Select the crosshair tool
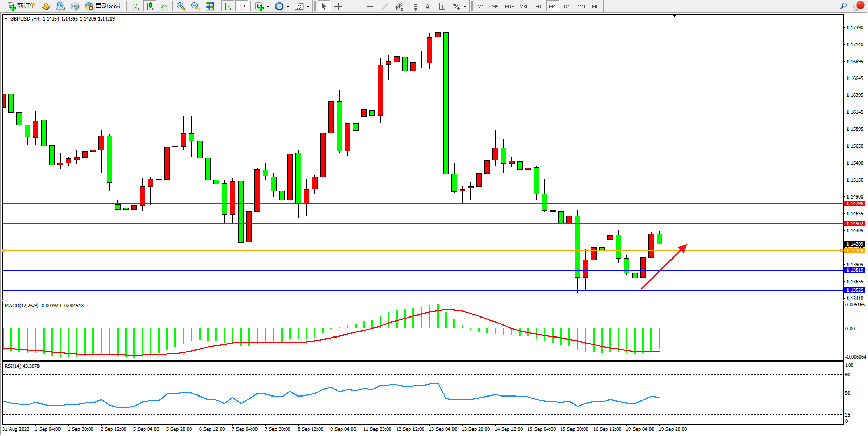 coord(339,6)
